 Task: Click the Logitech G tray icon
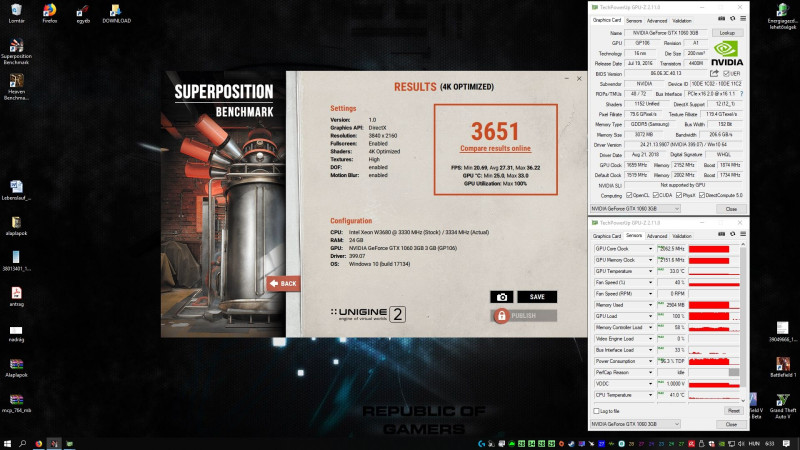click(482, 444)
